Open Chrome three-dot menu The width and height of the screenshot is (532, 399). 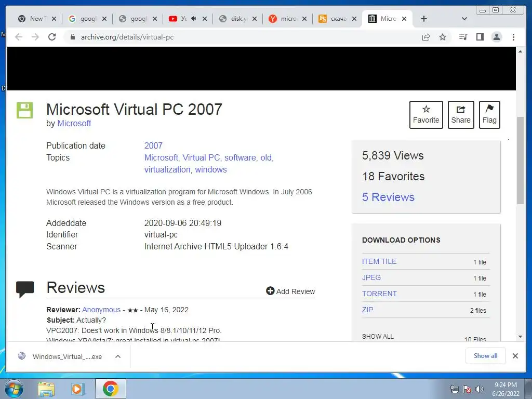[x=513, y=37]
